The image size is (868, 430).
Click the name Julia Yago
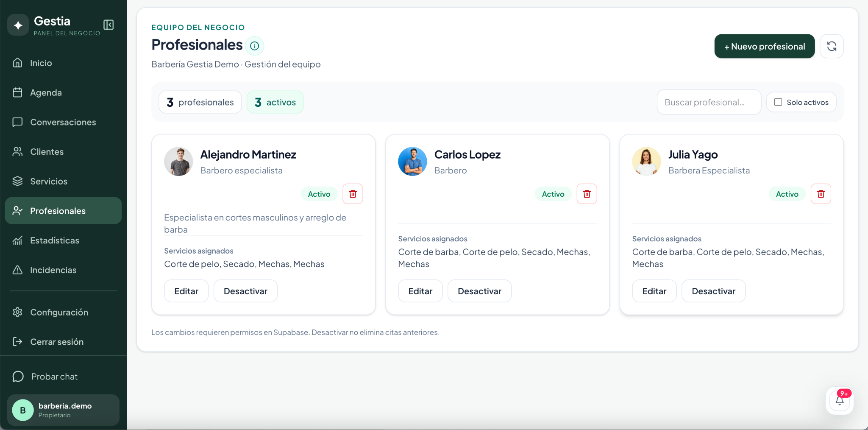693,155
